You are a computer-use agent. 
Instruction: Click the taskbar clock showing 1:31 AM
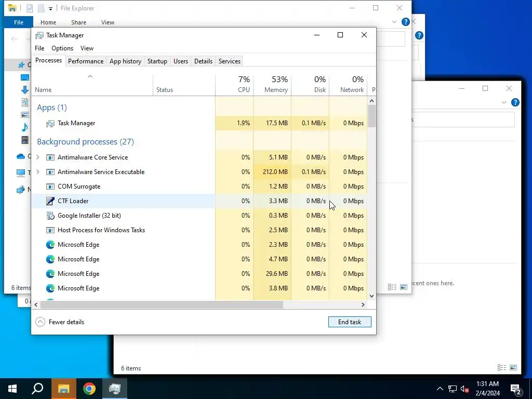tap(487, 389)
